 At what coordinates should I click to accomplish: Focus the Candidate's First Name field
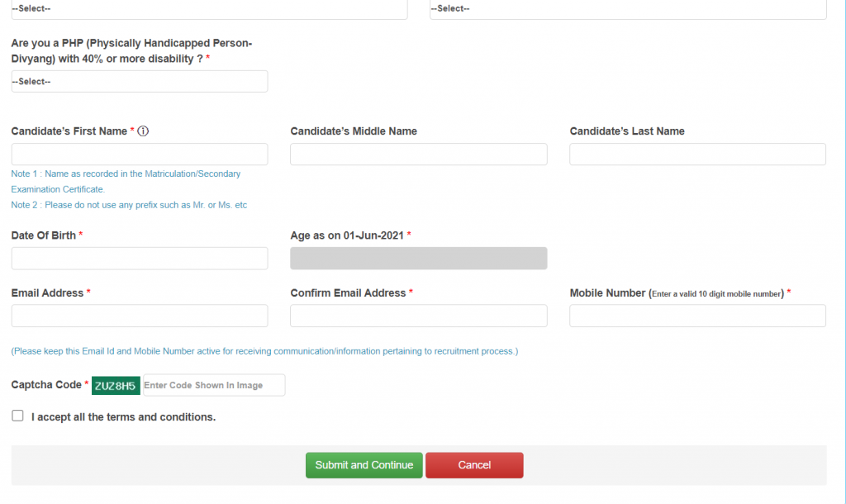(139, 155)
